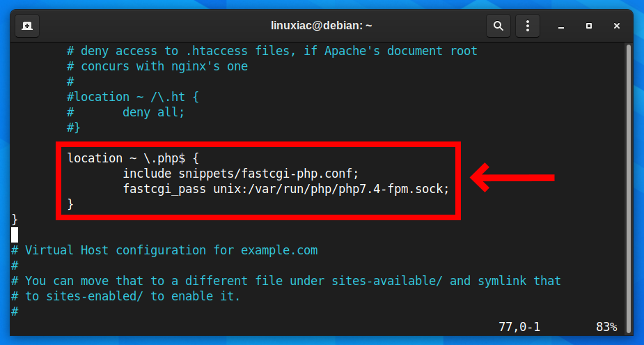Click the "#}" commented closing brace

point(74,128)
